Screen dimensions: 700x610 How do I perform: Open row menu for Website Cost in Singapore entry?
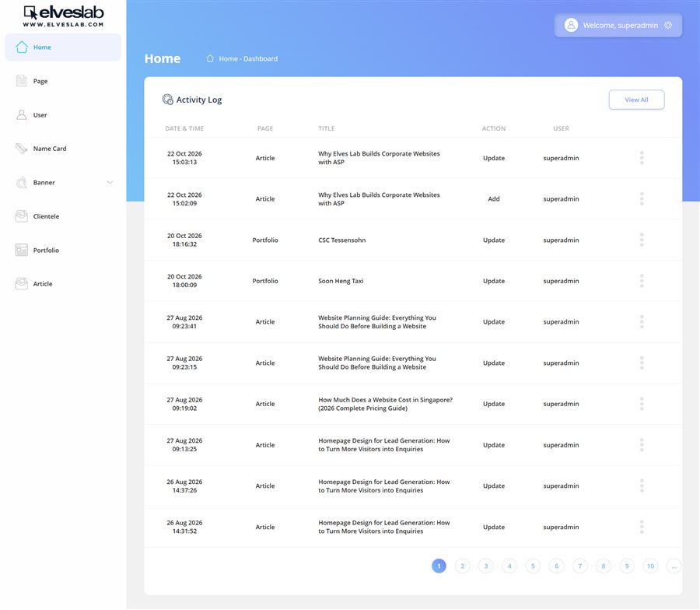642,404
